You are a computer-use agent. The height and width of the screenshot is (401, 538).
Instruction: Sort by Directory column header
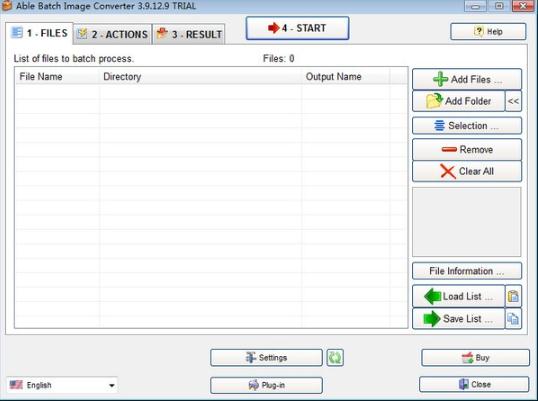(201, 76)
